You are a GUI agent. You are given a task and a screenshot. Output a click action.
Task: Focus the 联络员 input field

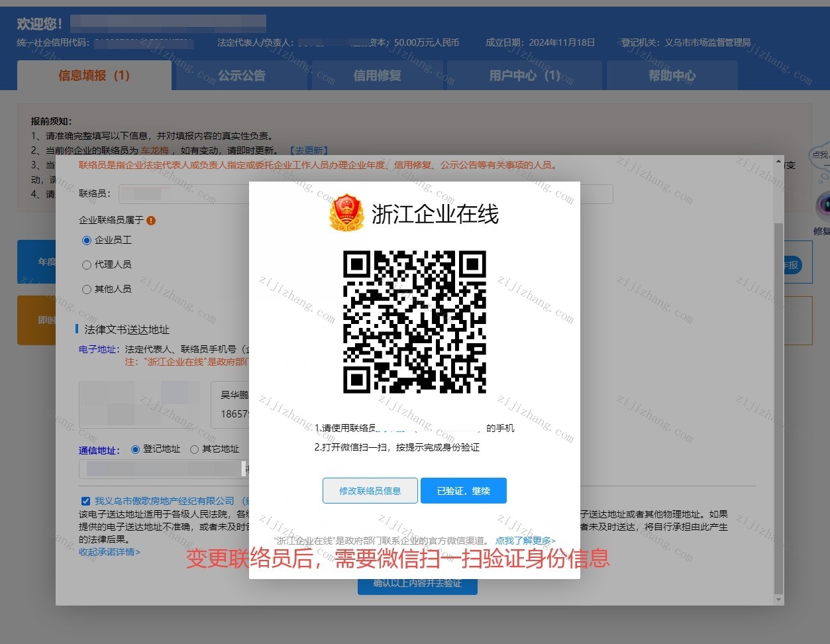coord(366,194)
